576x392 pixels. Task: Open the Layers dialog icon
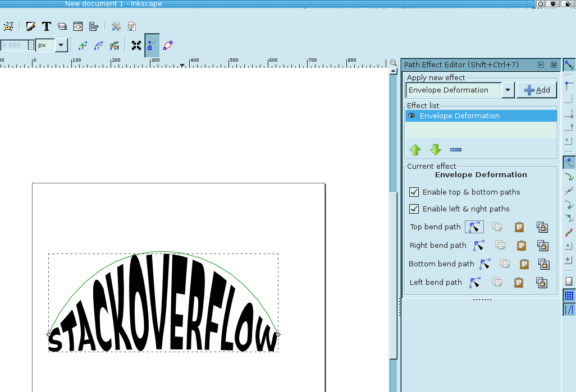coord(62,26)
